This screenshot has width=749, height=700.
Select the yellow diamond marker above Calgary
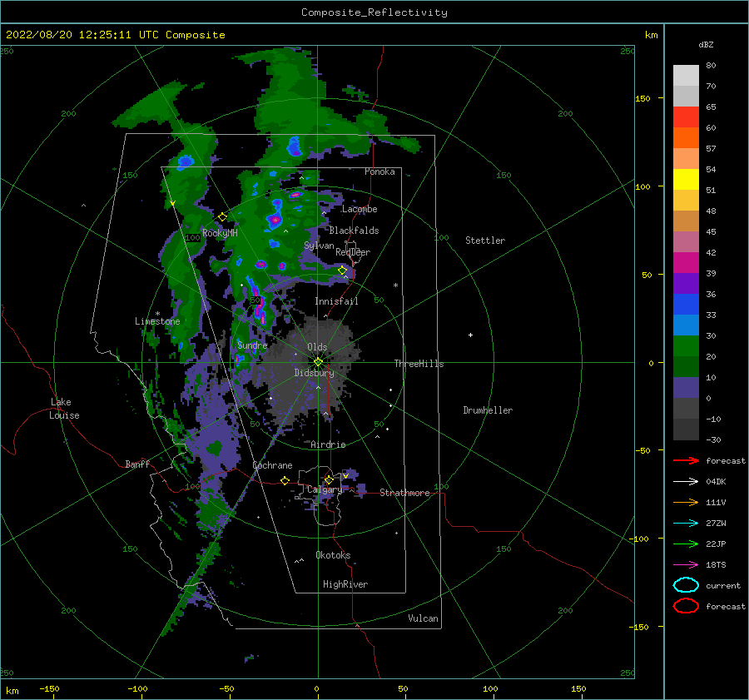click(x=329, y=479)
